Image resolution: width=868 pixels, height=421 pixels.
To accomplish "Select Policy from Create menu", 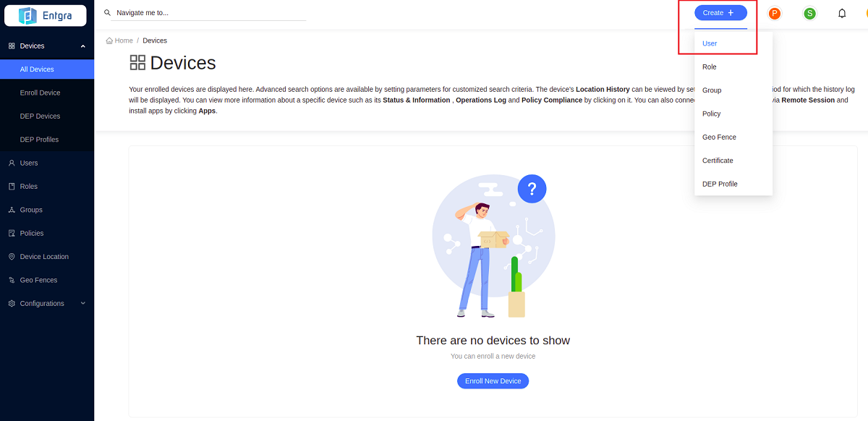I will [x=711, y=114].
